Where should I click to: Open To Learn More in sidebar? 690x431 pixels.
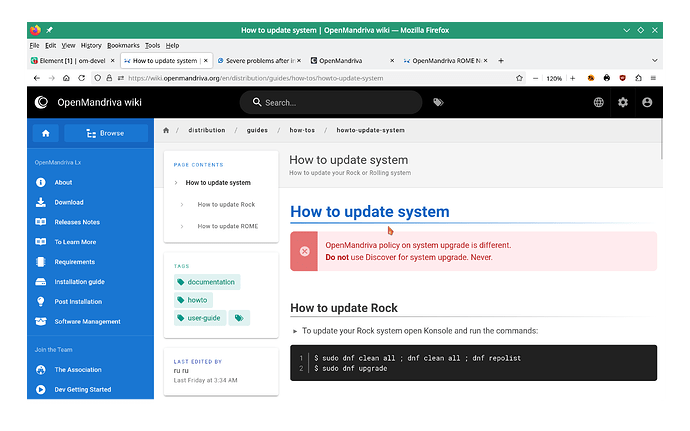[x=75, y=242]
